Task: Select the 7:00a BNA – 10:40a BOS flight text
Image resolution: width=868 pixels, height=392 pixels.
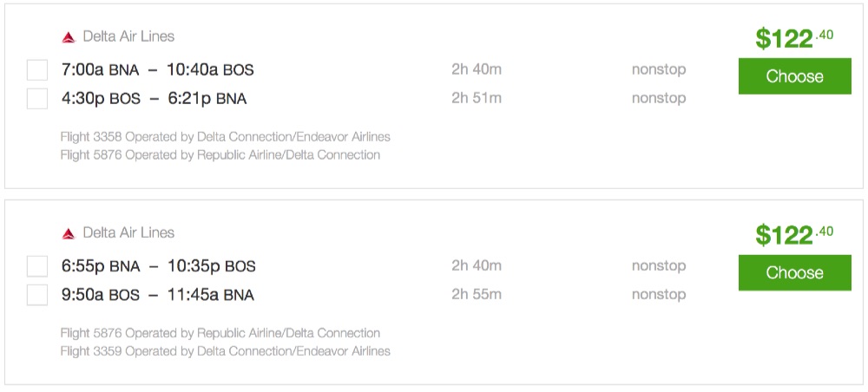Action: 157,69
